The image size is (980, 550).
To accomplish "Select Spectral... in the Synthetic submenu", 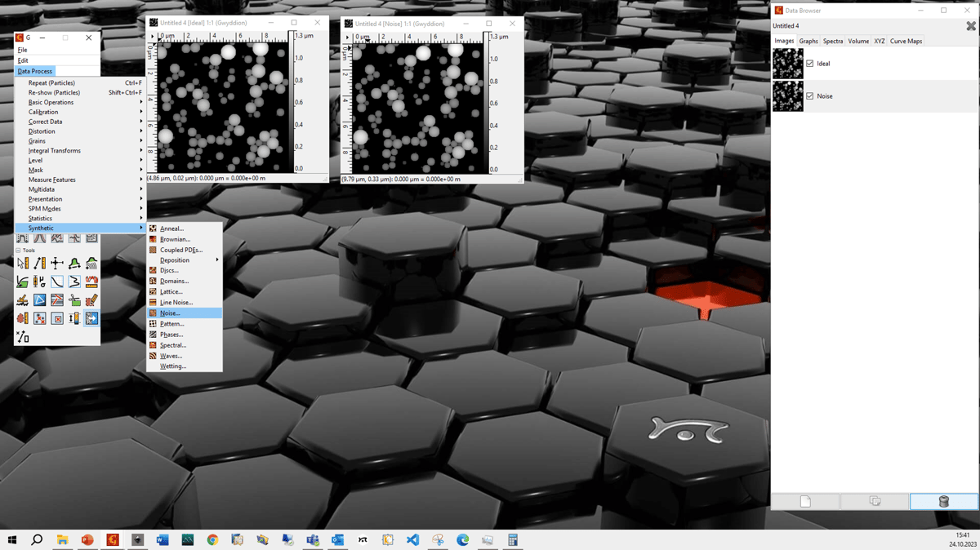I will (184, 345).
